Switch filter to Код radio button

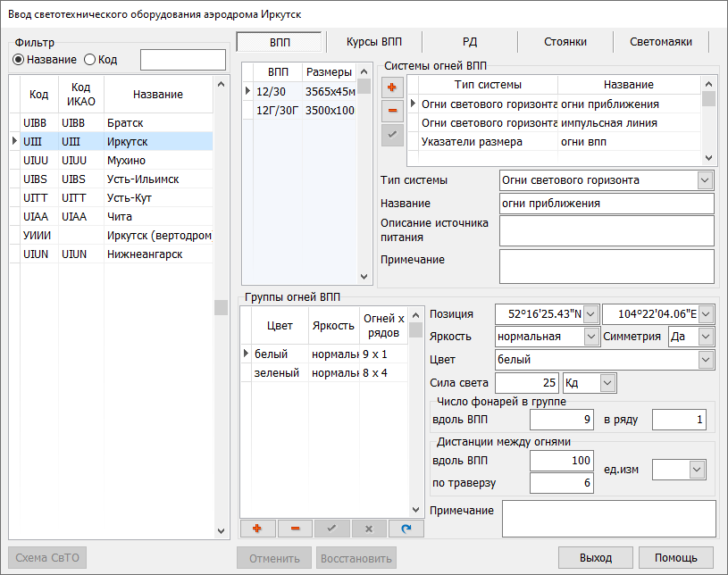pyautogui.click(x=89, y=60)
